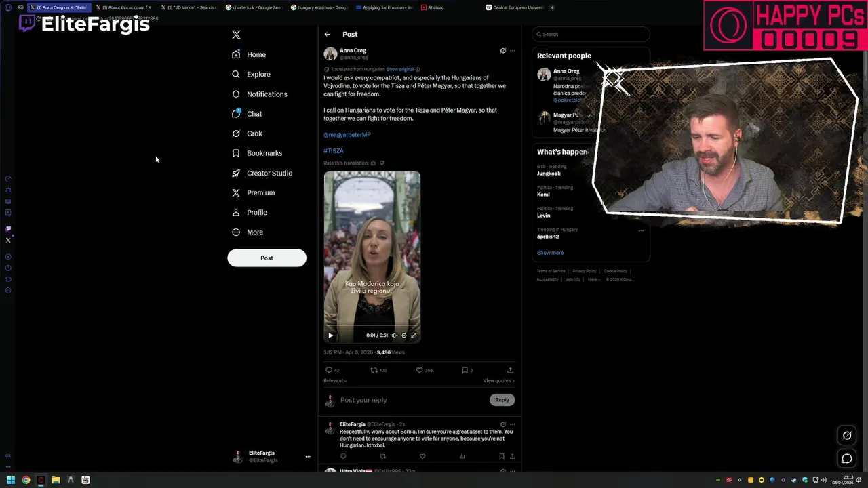Click the Post your reply field
Viewport: 868px width, 488px height.
[412, 400]
